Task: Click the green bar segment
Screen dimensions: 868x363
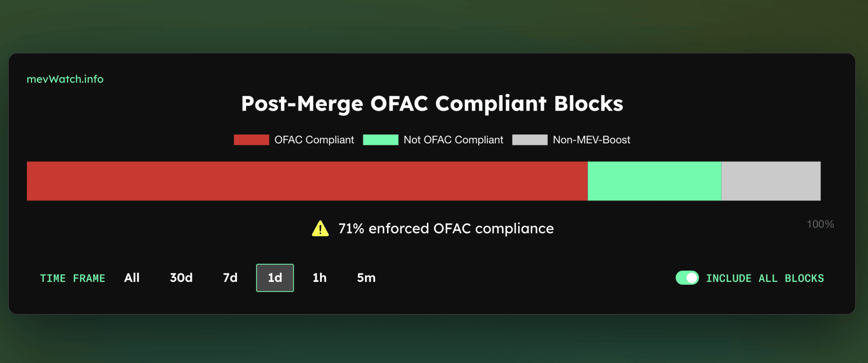Action: (654, 181)
